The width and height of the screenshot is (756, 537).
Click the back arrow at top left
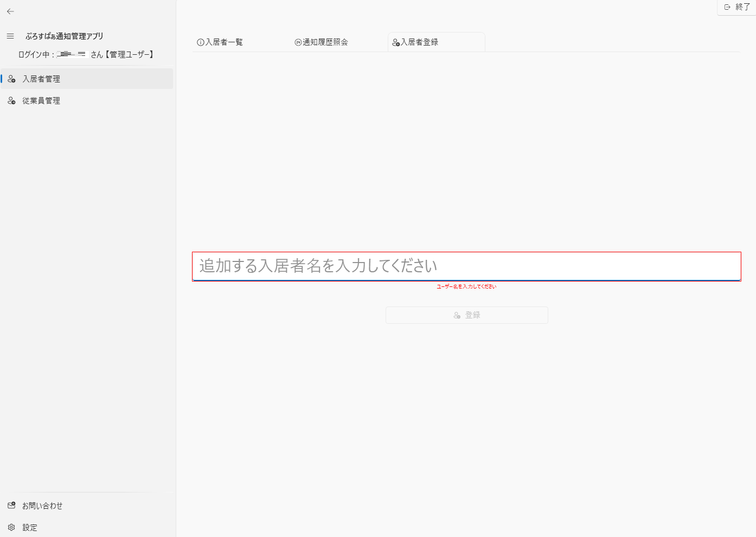click(10, 11)
